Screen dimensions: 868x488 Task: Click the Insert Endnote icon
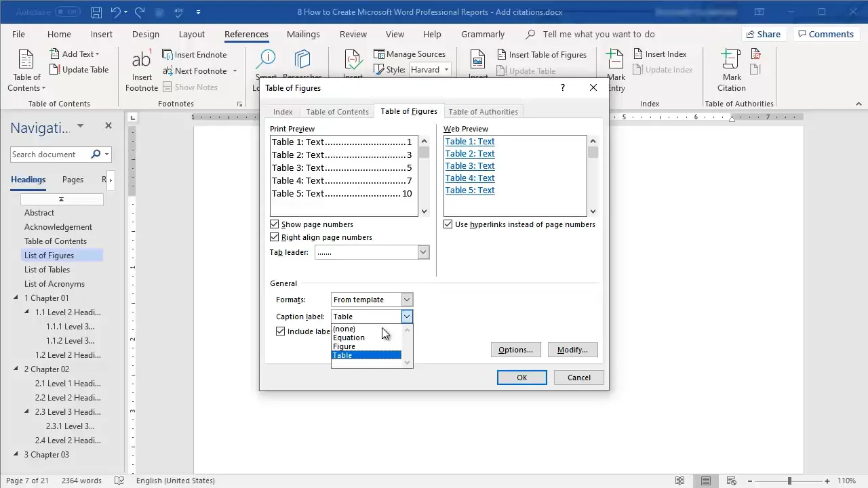pos(167,55)
